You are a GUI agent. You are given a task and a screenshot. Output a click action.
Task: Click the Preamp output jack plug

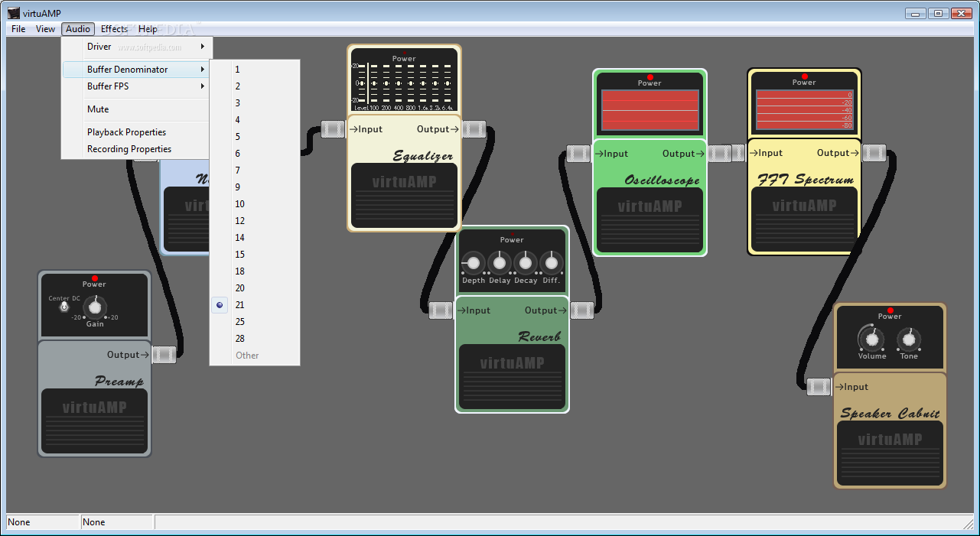tap(164, 355)
